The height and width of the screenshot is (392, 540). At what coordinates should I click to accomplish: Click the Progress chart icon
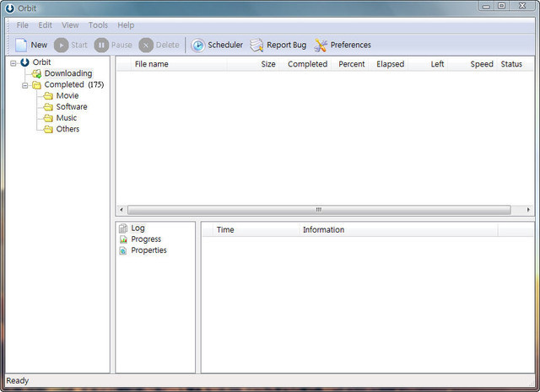(123, 239)
